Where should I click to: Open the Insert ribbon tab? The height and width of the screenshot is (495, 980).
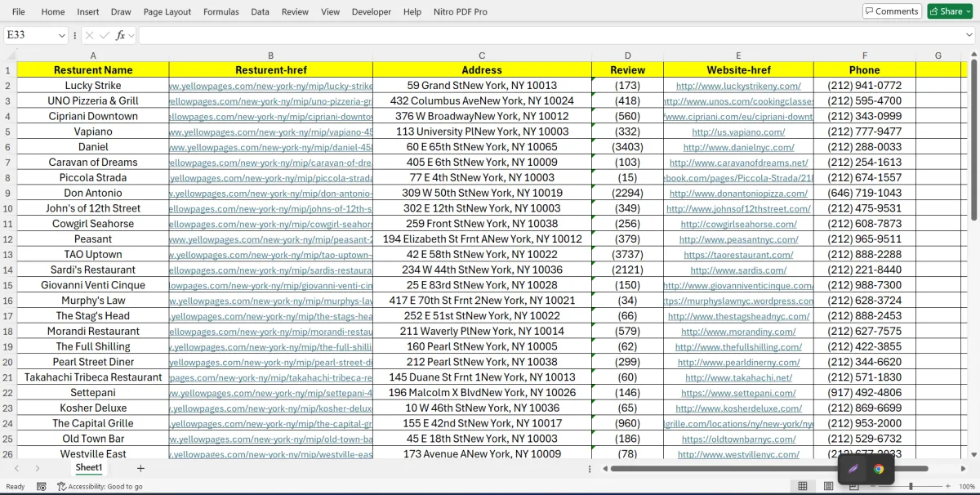click(88, 11)
